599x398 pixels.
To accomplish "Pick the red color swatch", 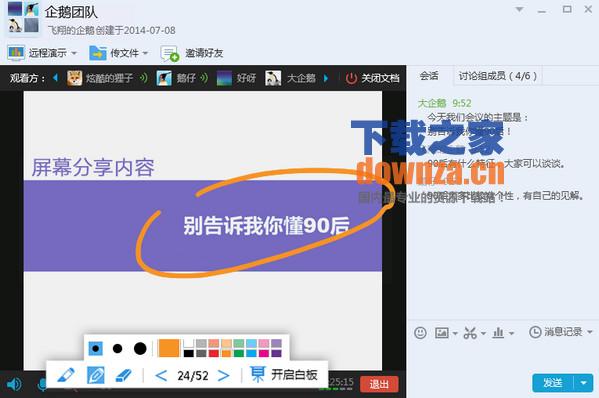I will 214,353.
